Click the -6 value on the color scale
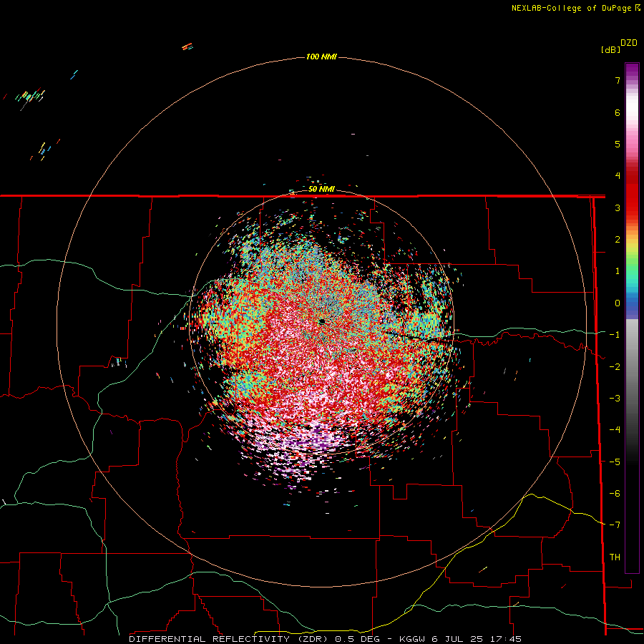644x644 pixels. tap(615, 494)
